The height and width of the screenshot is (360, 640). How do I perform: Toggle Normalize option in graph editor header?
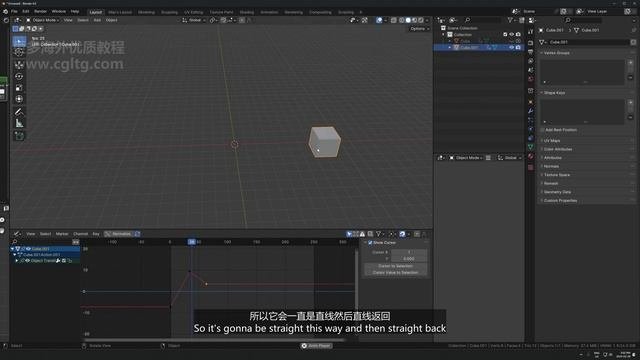(x=118, y=234)
